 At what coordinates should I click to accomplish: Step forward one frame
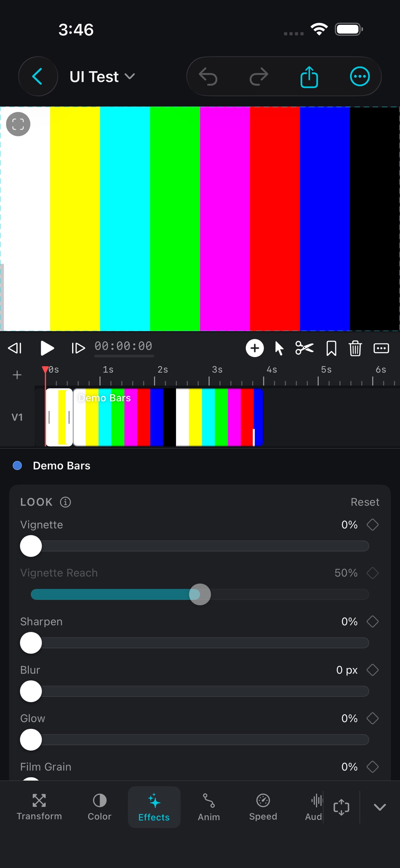(x=78, y=348)
